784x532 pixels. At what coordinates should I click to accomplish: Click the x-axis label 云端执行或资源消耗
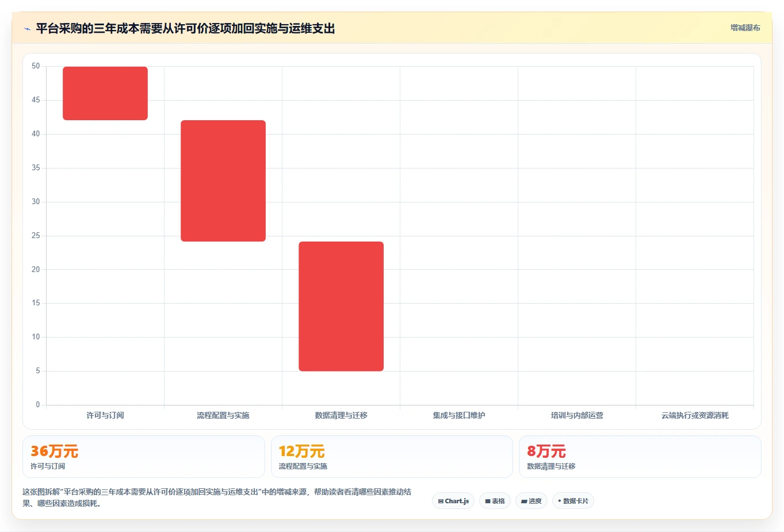(x=695, y=415)
